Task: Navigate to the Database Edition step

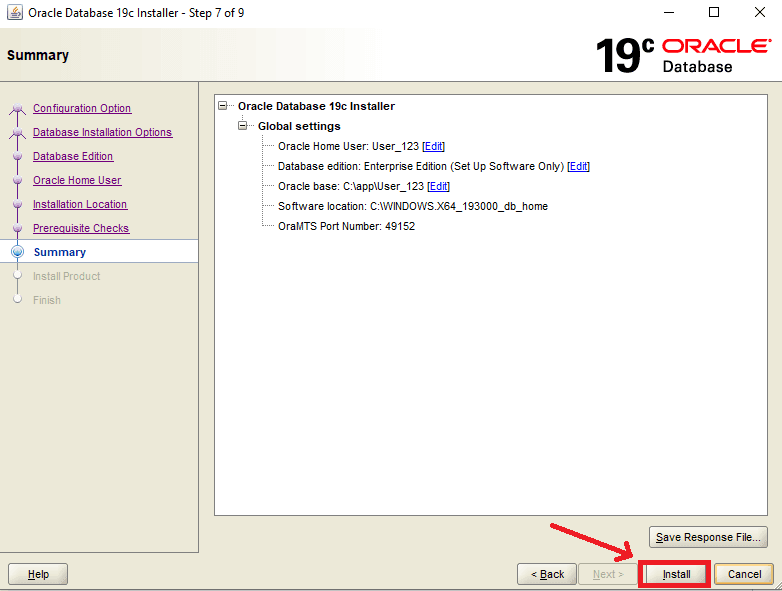Action: point(73,156)
